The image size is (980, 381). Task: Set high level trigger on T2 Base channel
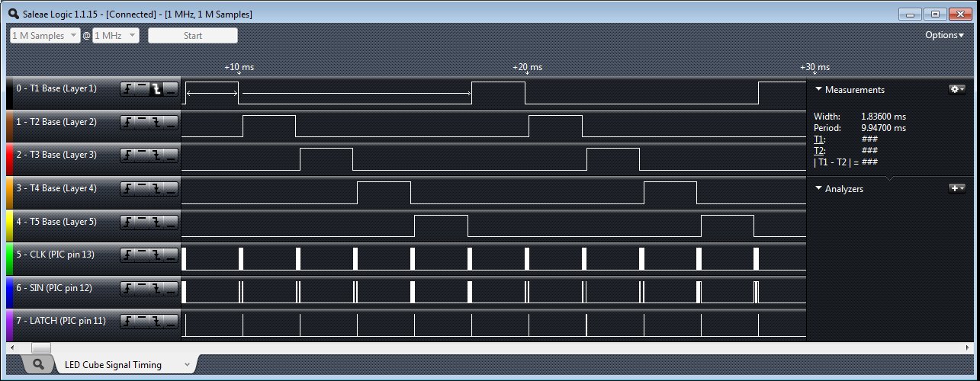click(141, 123)
